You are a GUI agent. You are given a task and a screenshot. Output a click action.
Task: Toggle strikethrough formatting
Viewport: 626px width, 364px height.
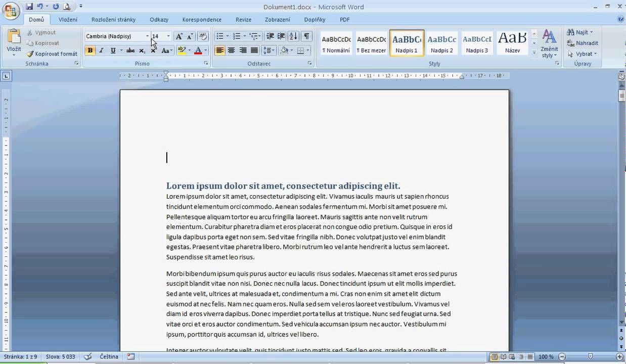130,51
